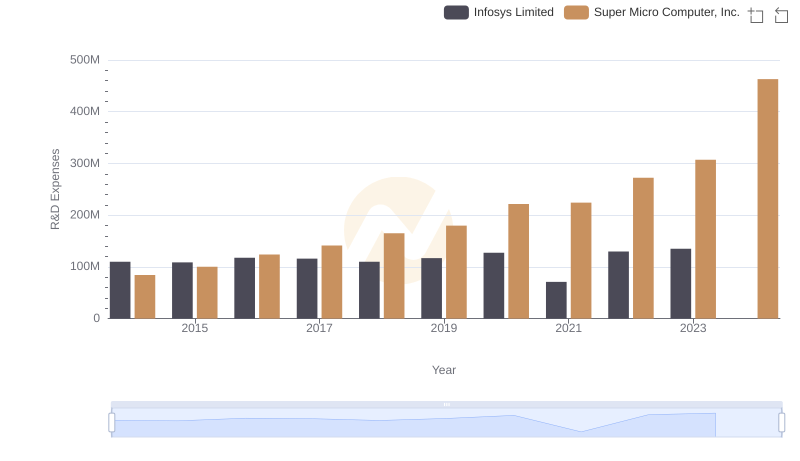Click the Infosys bar for 2021
The height and width of the screenshot is (461, 800).
click(556, 300)
